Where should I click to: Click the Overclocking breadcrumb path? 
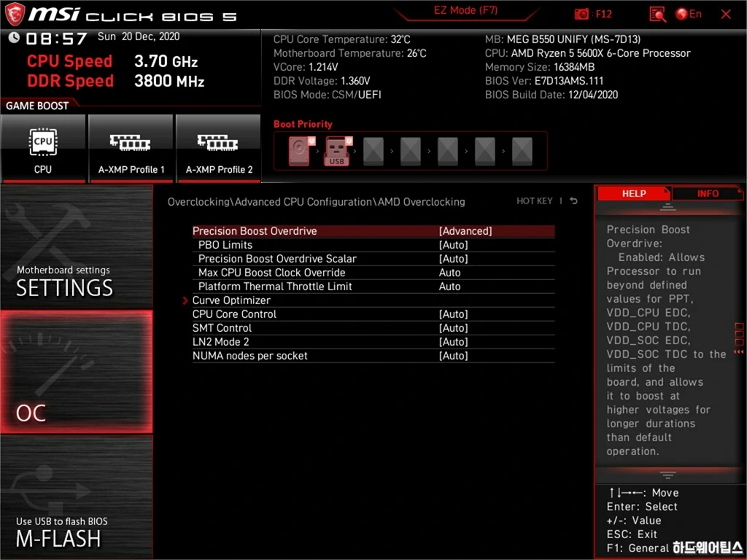click(317, 202)
